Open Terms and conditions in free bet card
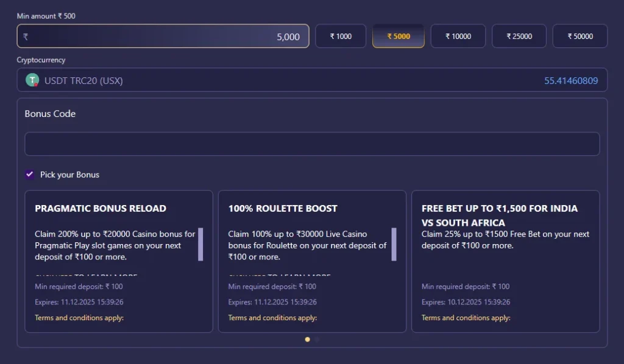624x364 pixels. click(x=466, y=318)
